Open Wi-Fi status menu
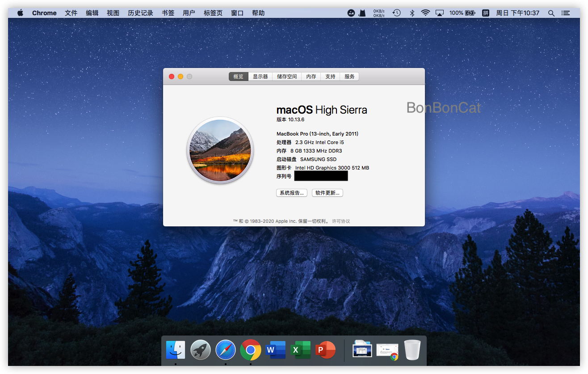 pyautogui.click(x=425, y=13)
